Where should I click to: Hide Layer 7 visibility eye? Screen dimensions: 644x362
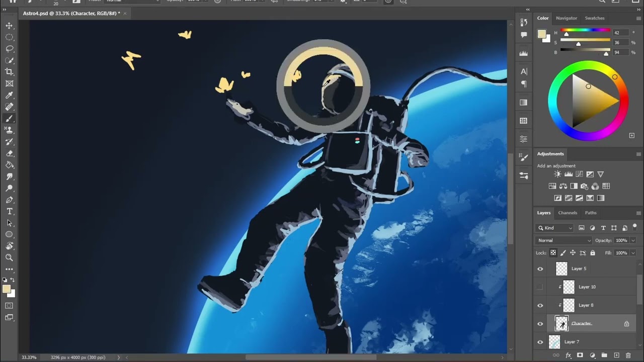pyautogui.click(x=540, y=342)
